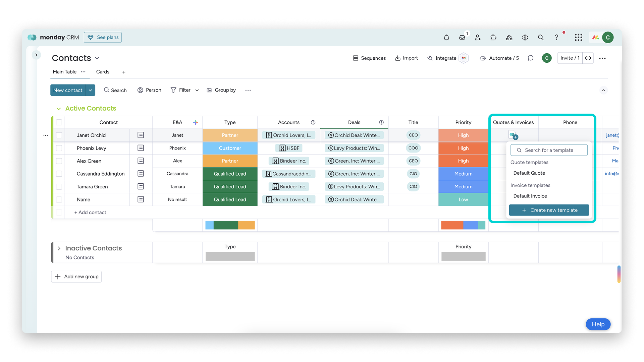Click the Search for a template field
Image resolution: width=644 pixels, height=362 pixels.
[x=549, y=150]
